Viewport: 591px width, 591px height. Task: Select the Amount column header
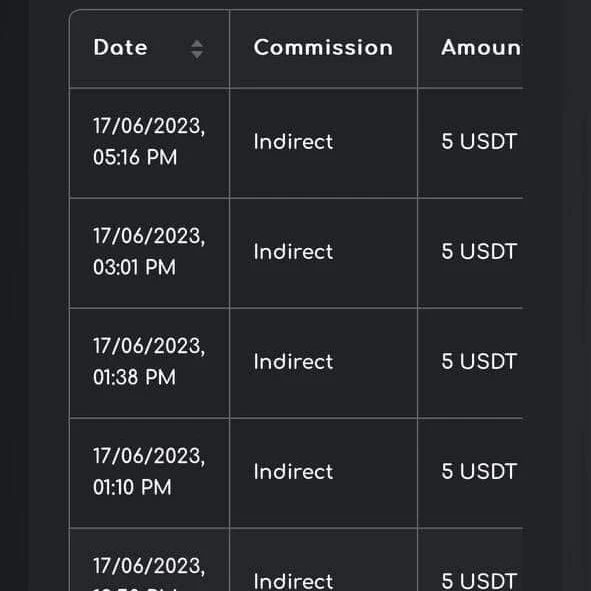[x=470, y=49]
